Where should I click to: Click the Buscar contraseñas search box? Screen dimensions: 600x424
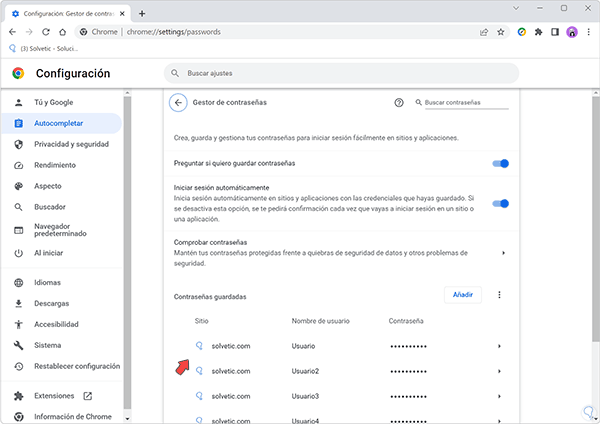click(465, 103)
